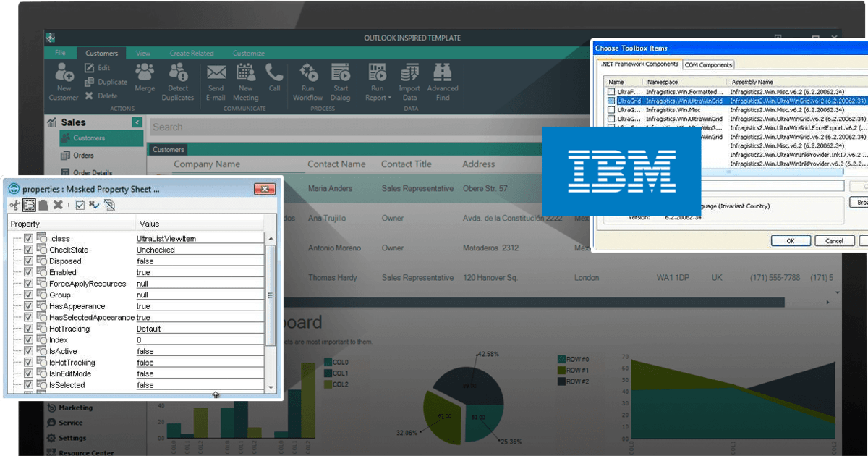Click the selected list-view icon in Property Sheet toolbar

(x=28, y=206)
